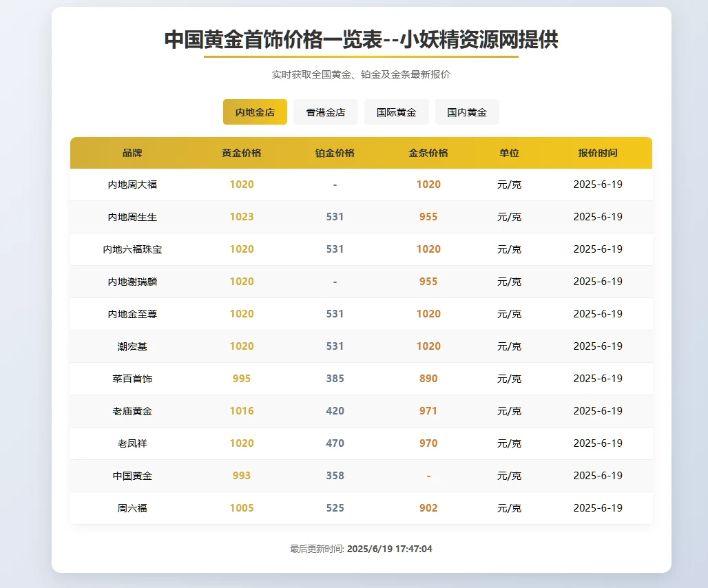
Task: Select the 菜百首饰 brand cell
Action: tap(132, 379)
